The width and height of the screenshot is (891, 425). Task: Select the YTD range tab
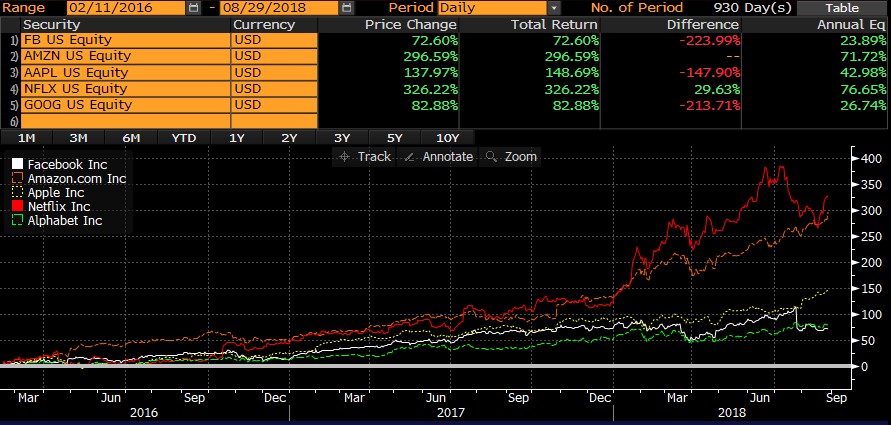(184, 138)
